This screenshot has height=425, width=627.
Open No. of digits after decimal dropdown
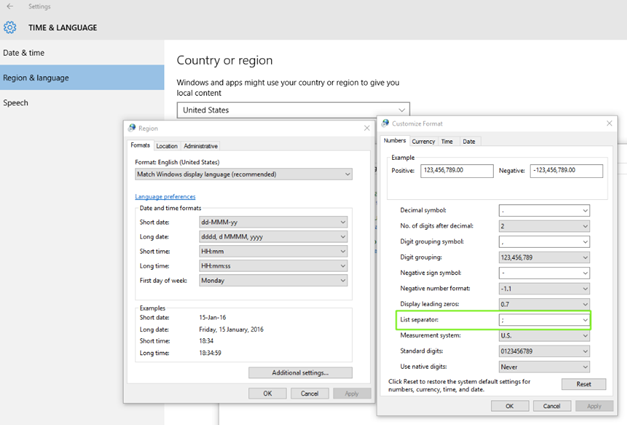point(544,226)
